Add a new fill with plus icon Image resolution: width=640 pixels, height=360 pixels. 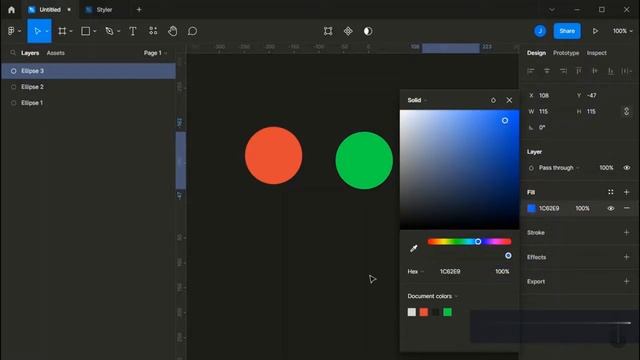pyautogui.click(x=627, y=192)
